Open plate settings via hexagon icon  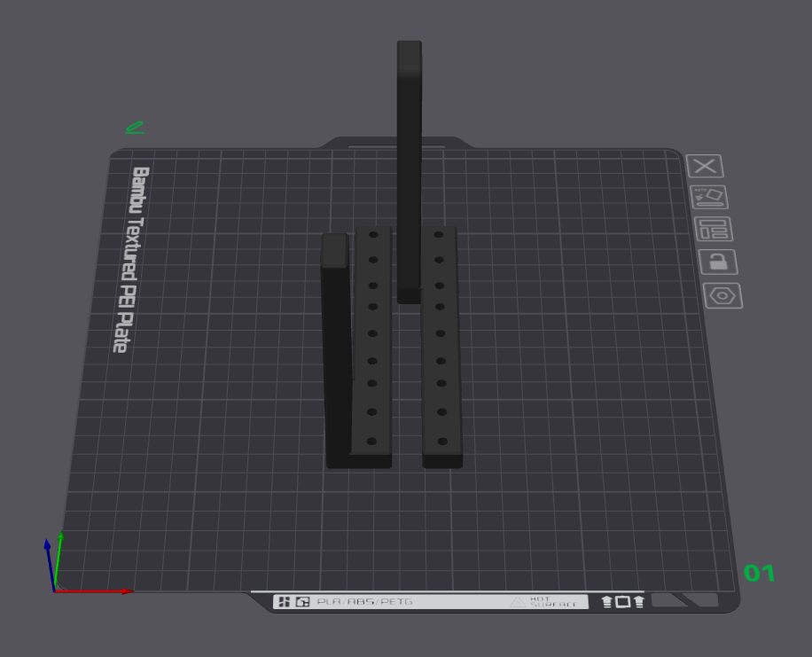click(723, 296)
